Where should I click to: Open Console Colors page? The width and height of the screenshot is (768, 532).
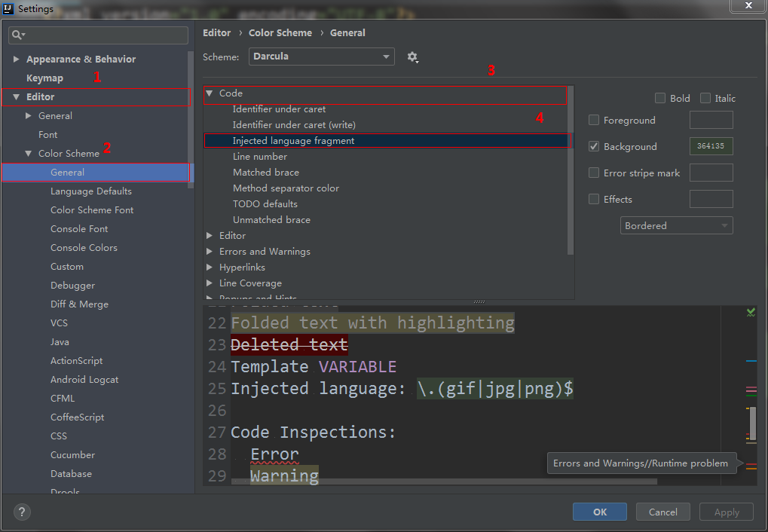(x=84, y=248)
